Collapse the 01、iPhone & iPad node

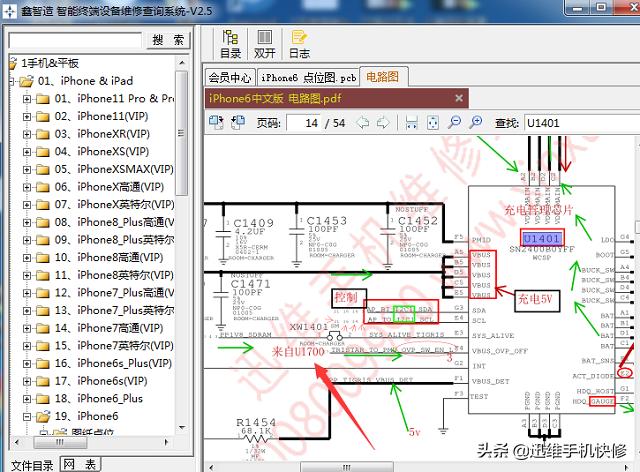click(13, 81)
